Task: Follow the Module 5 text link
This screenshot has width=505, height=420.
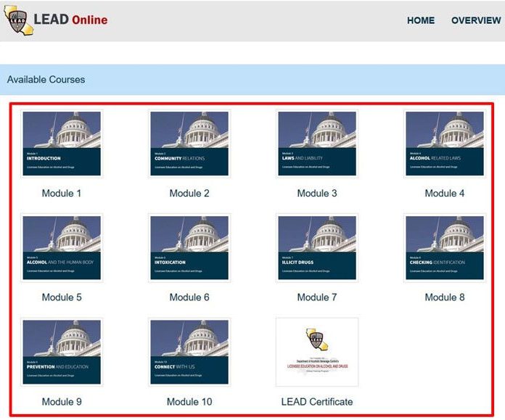Action: pyautogui.click(x=62, y=297)
